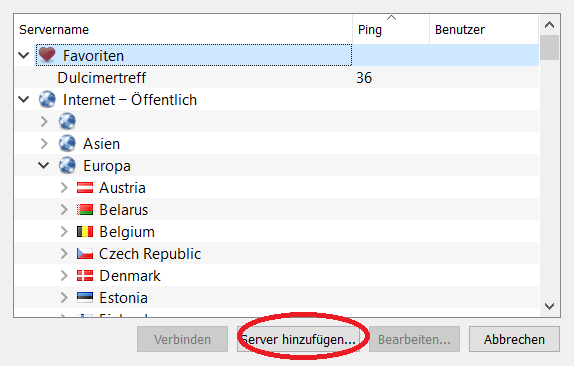The height and width of the screenshot is (366, 574).
Task: Click the Europa globe icon
Action: point(67,165)
